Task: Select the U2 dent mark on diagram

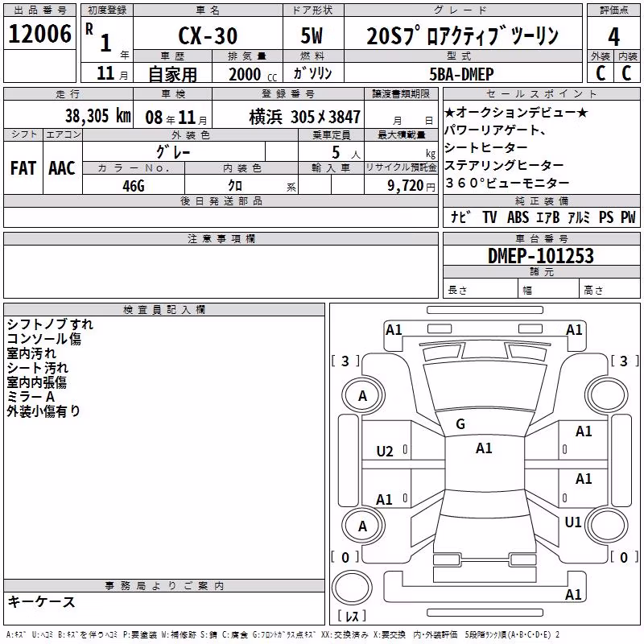Action: 385,451
